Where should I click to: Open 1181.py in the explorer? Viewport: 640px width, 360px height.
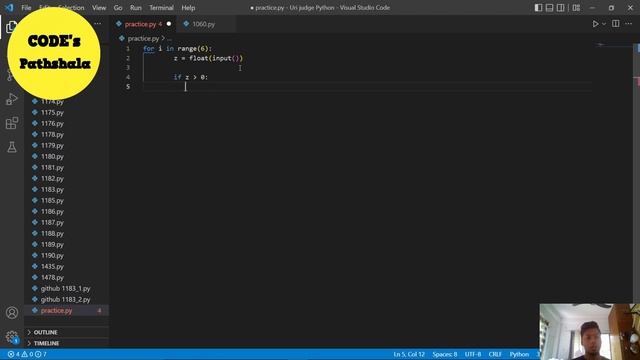point(52,167)
